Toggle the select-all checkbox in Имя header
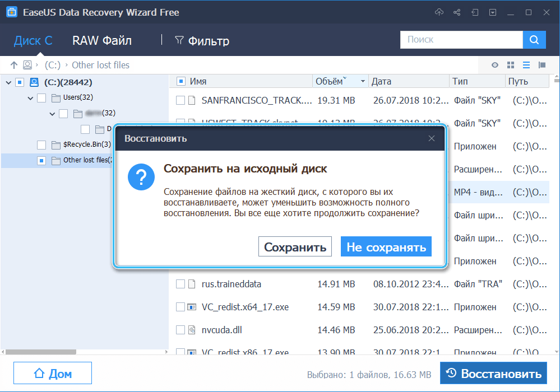 click(180, 81)
